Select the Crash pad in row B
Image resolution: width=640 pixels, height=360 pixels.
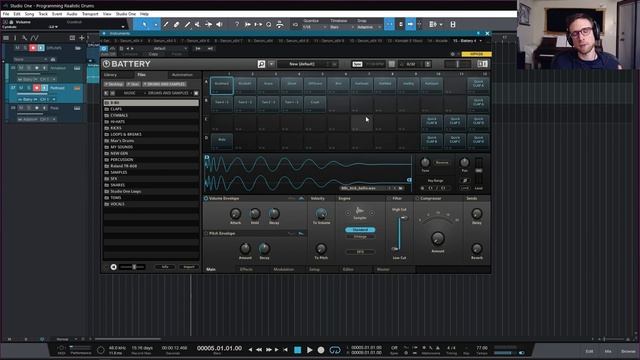click(315, 104)
